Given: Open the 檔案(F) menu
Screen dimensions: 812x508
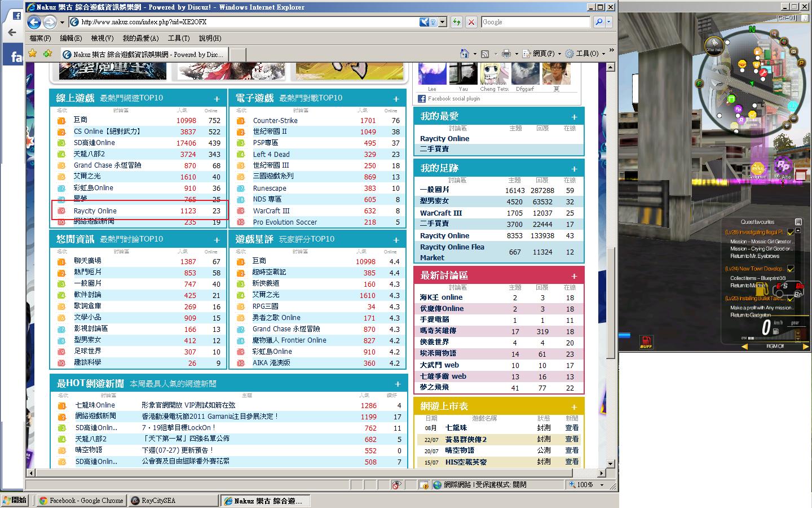Looking at the screenshot, I should click(40, 38).
